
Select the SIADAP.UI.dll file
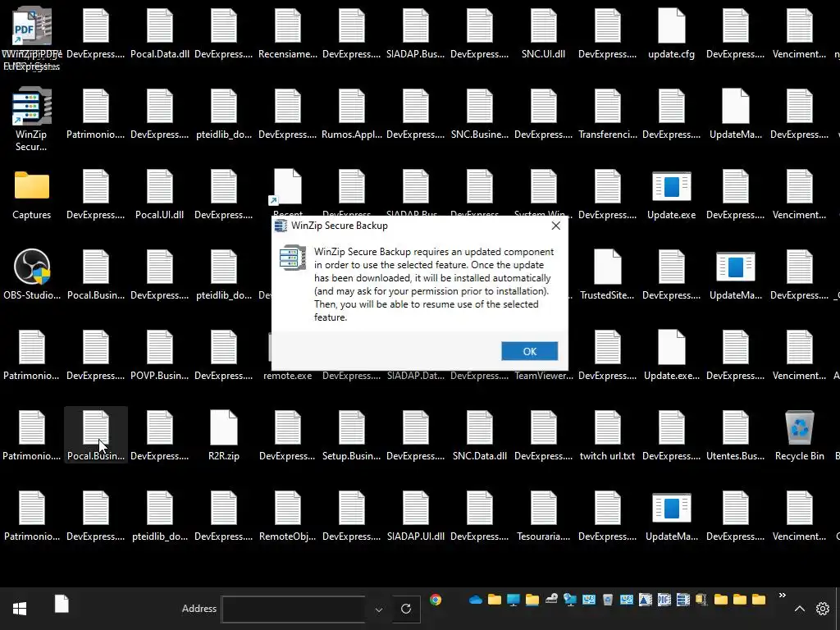pos(415,516)
